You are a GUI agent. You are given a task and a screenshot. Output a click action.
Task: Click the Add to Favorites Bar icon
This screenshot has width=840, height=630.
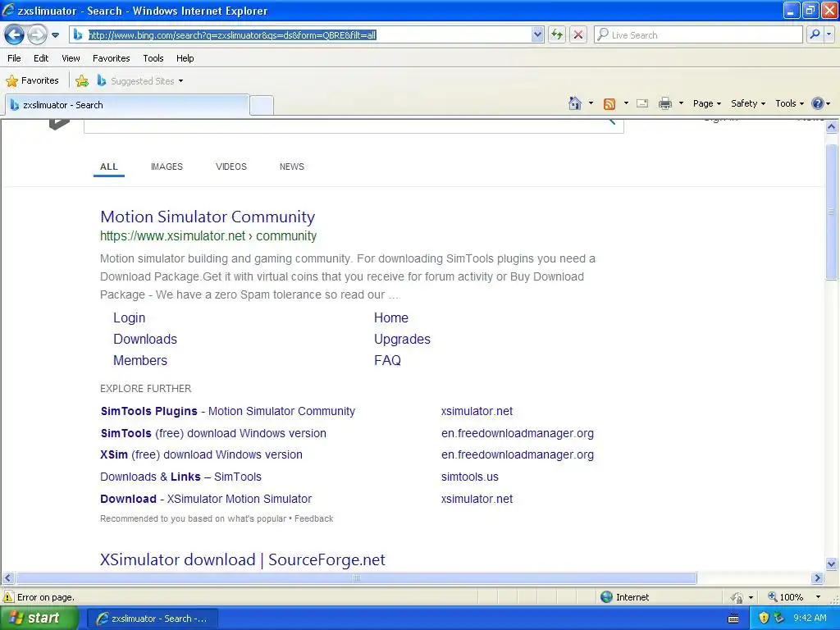(x=82, y=81)
